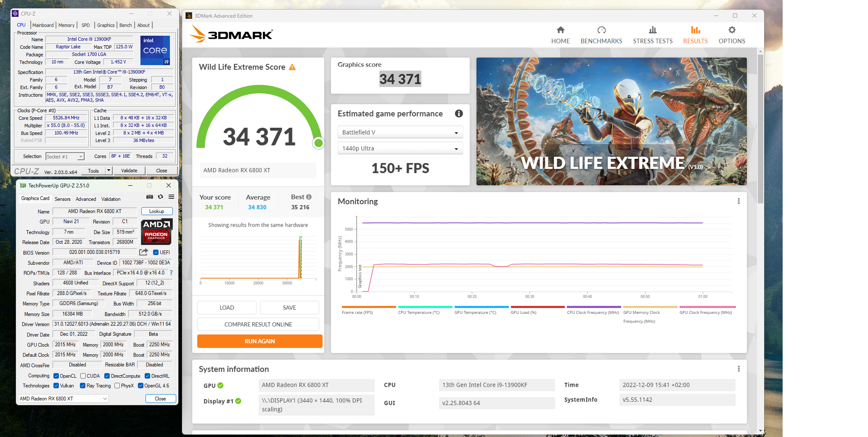Screen dimensions: 868x437
Task: Click the CPU-Z Name field Intel Core i9
Action: pos(89,39)
